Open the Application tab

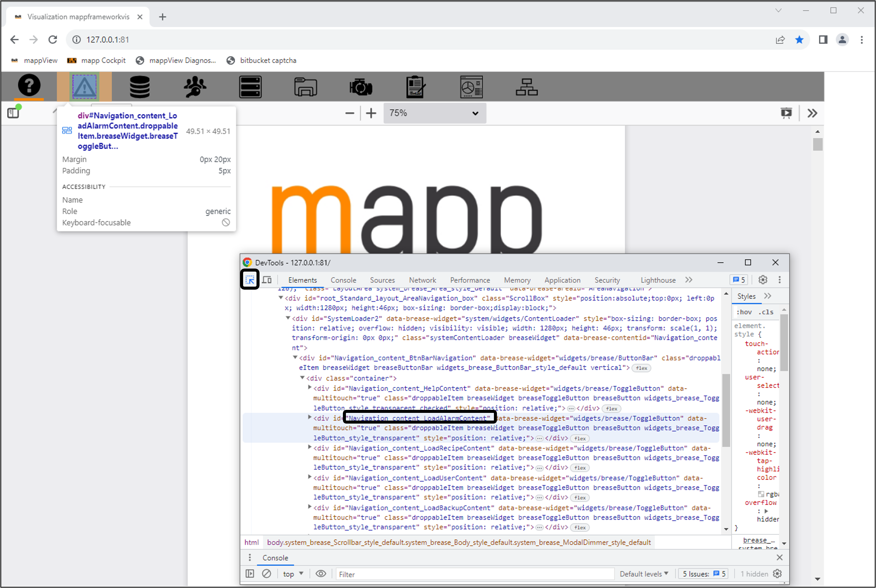(x=562, y=280)
